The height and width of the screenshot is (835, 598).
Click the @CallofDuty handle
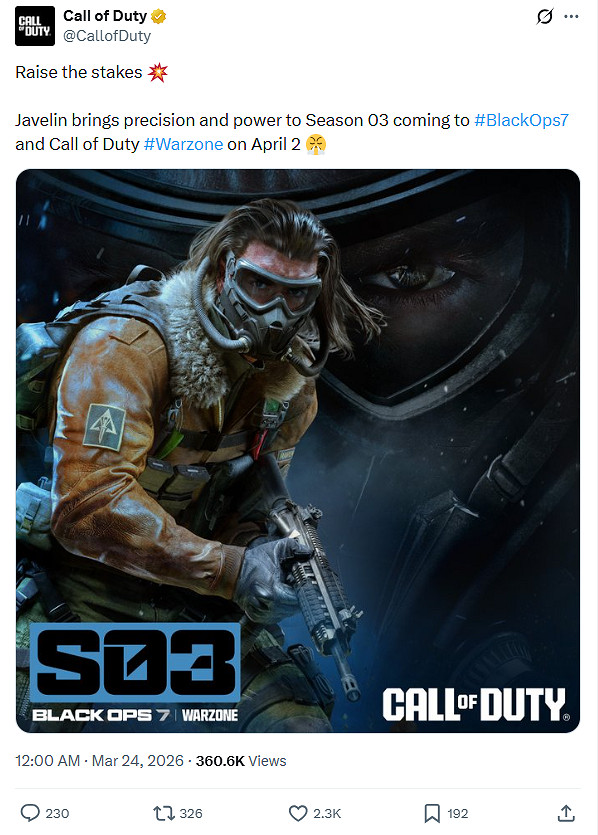click(x=107, y=36)
